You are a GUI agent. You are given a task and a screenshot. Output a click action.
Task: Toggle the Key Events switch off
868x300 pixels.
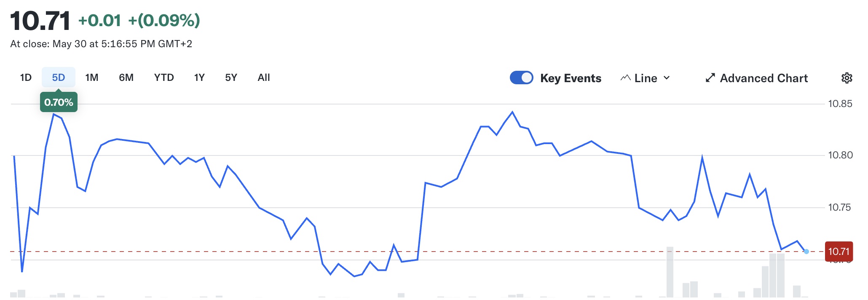[x=522, y=78]
